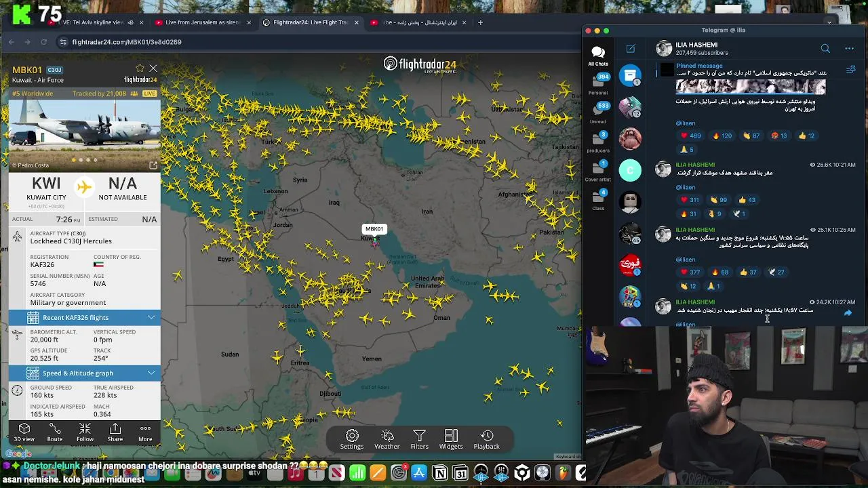Open the Pinned message in Telegram
868x488 pixels.
(x=751, y=69)
